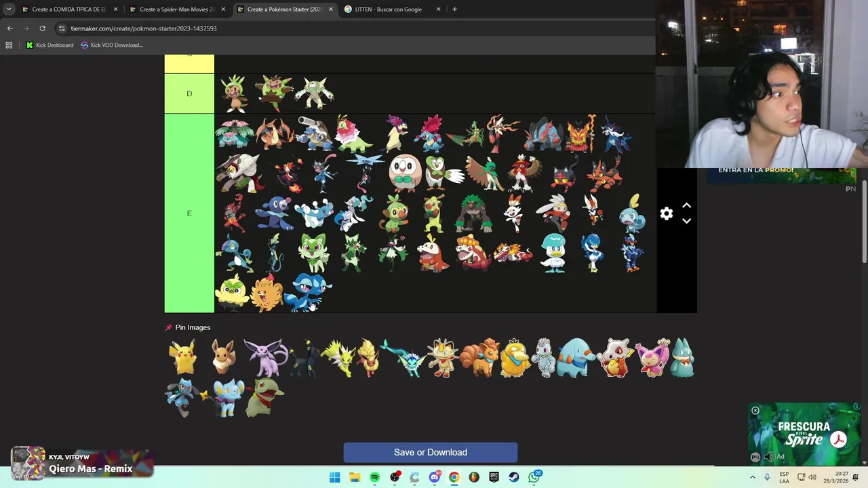Select Rillaboom in tier E
868x488 pixels.
click(x=473, y=213)
